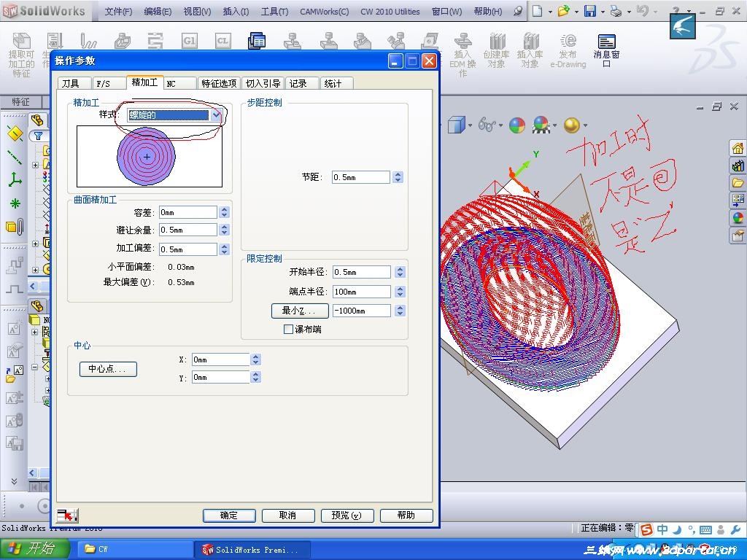The height and width of the screenshot is (560, 747).
Task: Open the CAMWorks(C) menu
Action: tap(325, 12)
